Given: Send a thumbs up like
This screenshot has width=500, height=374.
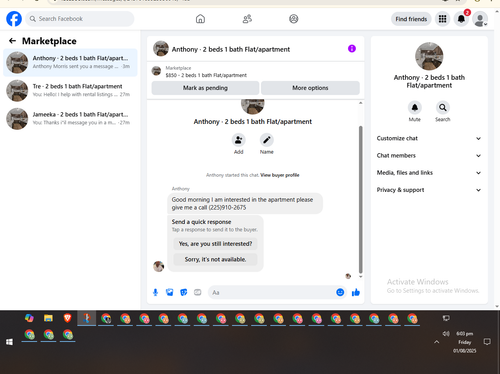Looking at the screenshot, I should pos(356,292).
